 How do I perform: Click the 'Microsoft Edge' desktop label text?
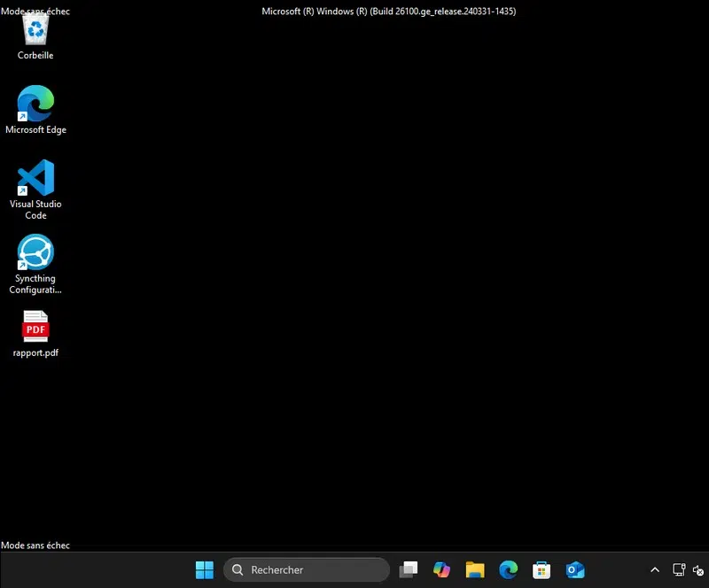[x=35, y=129]
